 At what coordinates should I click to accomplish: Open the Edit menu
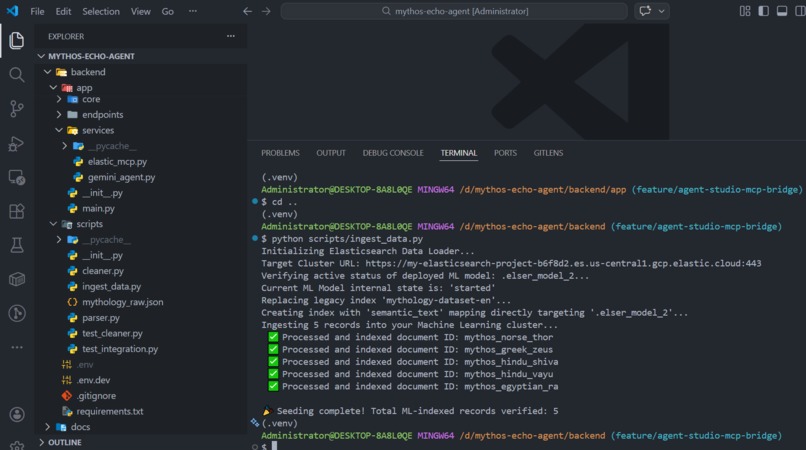tap(63, 11)
